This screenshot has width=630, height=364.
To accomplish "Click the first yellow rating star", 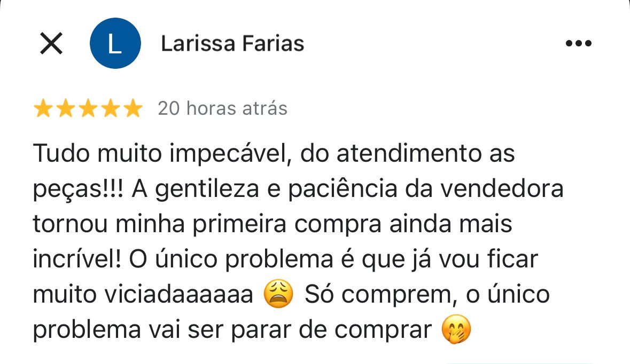I will (x=43, y=109).
